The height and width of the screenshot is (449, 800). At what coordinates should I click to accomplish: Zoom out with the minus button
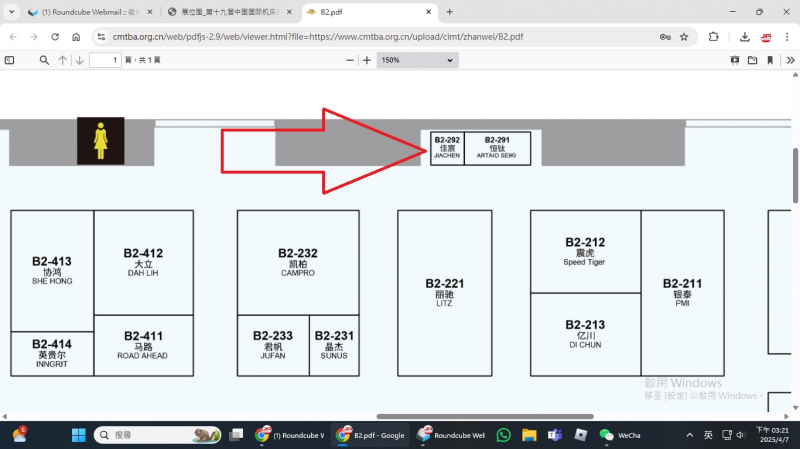tap(350, 60)
